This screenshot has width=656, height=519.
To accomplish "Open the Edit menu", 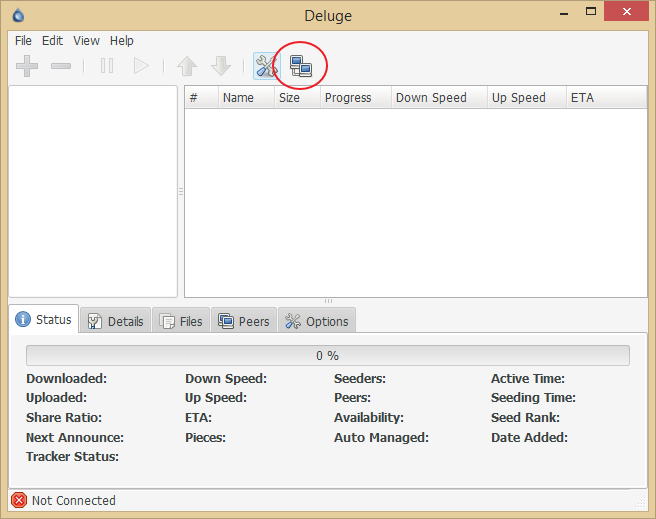I will pos(52,41).
